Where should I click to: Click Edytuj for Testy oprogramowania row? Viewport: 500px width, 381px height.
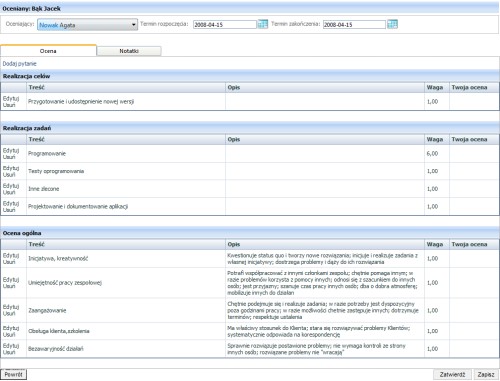(x=11, y=168)
